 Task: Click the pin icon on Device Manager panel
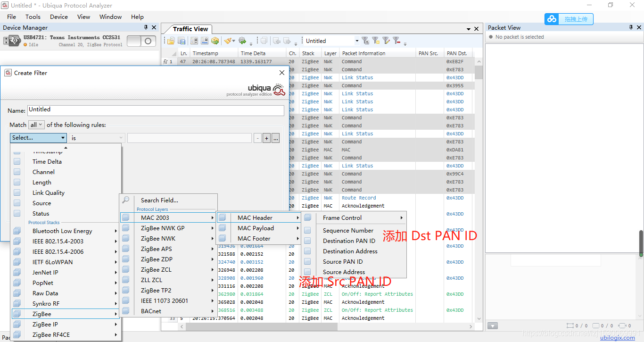pos(146,27)
